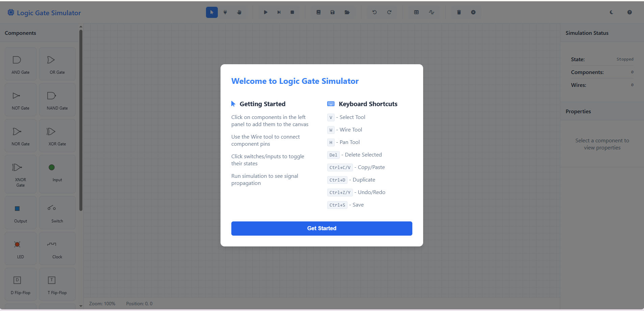Add a D Flip-Flop component

[20, 284]
